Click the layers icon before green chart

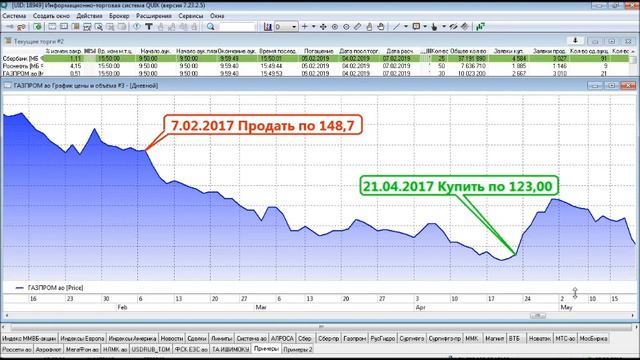pos(465,27)
